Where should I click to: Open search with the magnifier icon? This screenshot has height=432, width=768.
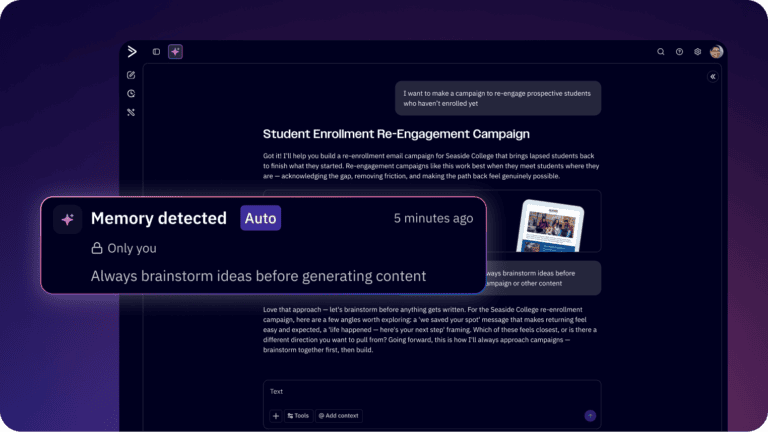click(x=661, y=51)
